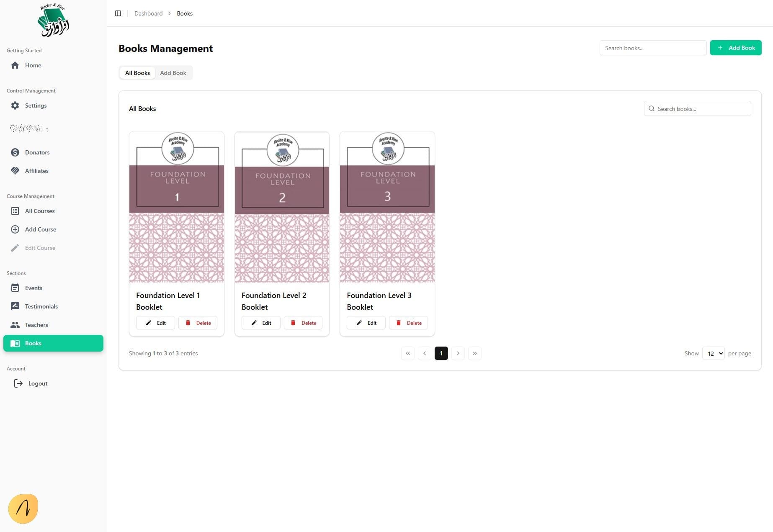Switch to the Add Book tab
Image resolution: width=773 pixels, height=532 pixels.
(173, 73)
